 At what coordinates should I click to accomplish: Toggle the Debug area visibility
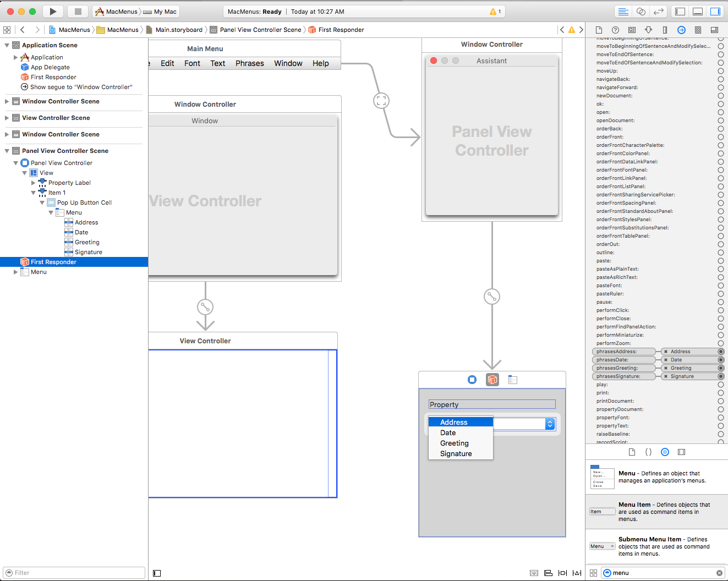pyautogui.click(x=698, y=12)
